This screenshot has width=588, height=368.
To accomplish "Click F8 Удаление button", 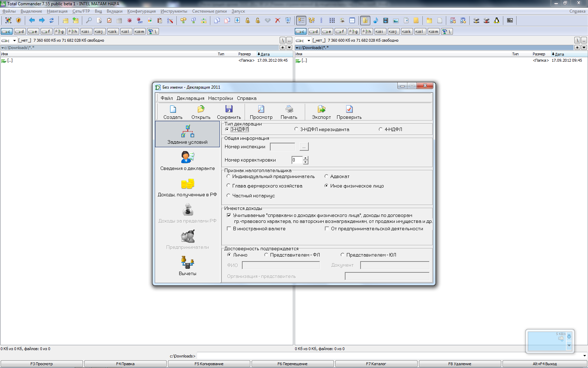I will 460,364.
